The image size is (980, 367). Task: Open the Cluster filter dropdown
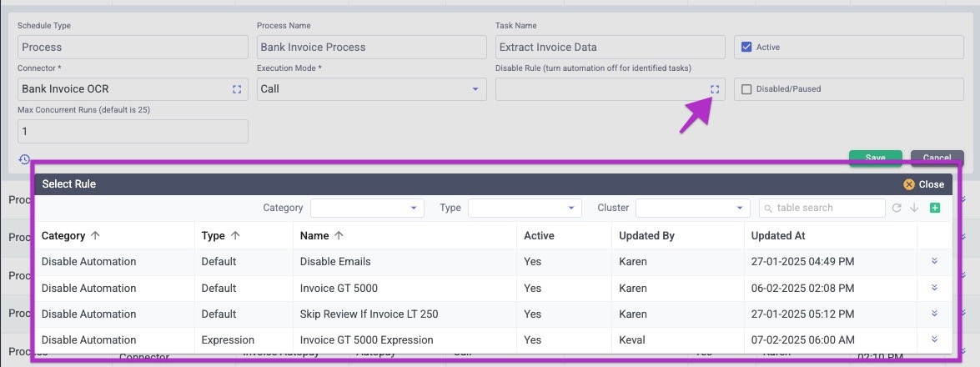[692, 208]
